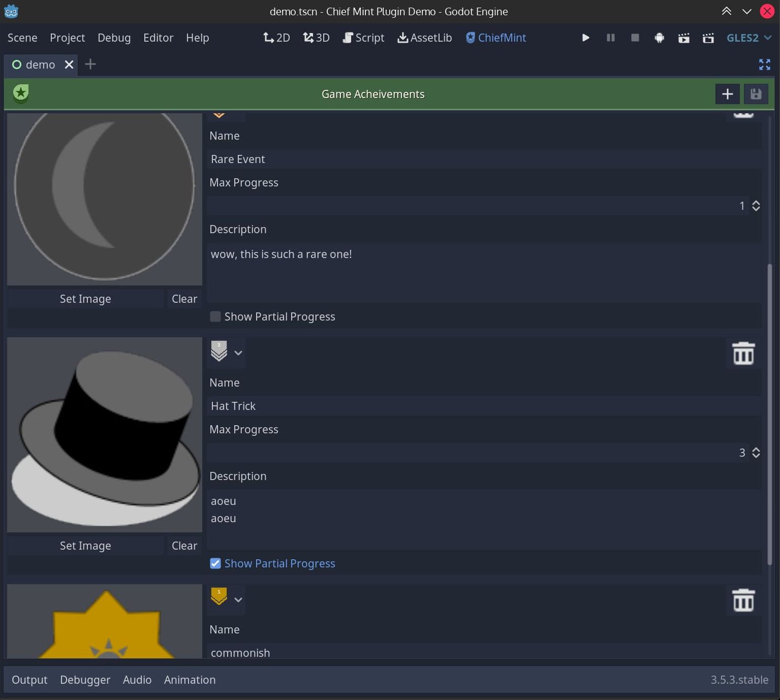Click Clear under the top hat image
This screenshot has height=700, width=780.
(184, 546)
